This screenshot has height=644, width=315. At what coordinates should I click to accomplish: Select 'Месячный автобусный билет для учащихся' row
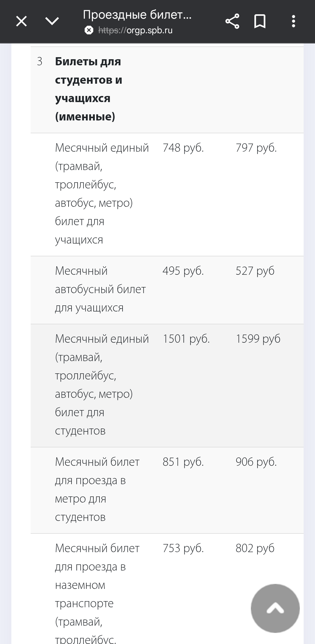[x=100, y=289]
